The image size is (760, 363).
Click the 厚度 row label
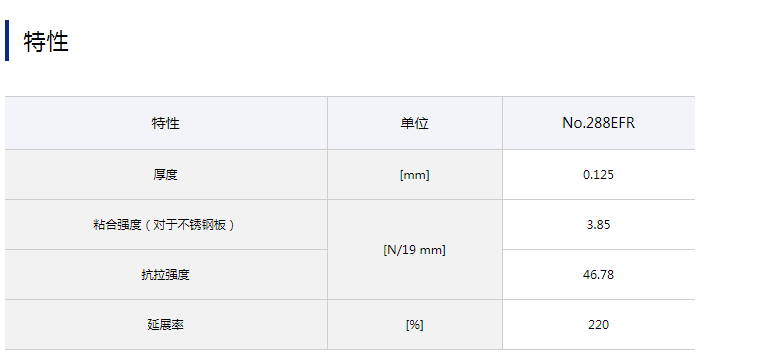(x=166, y=174)
